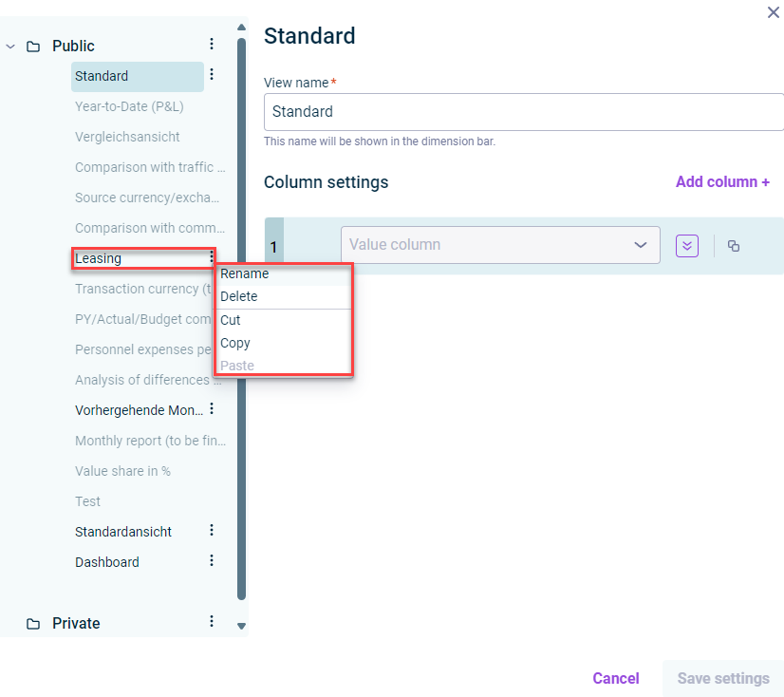
Task: Open the Leasing view options menu
Action: [211, 257]
